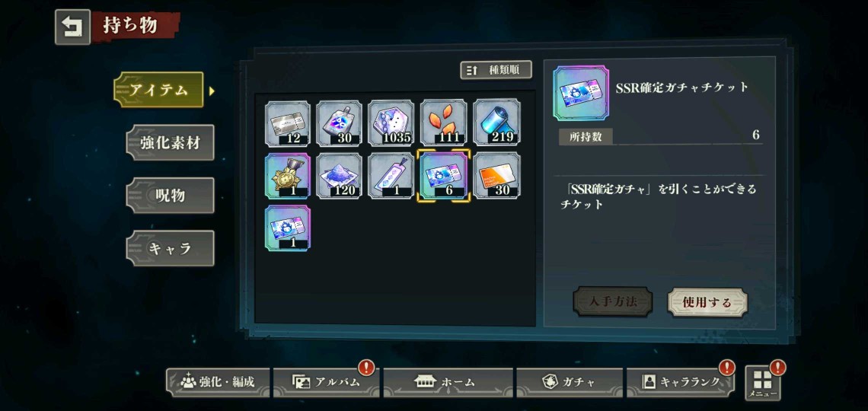The image size is (868, 411).
Task: Select the blue film roll item with count 219
Action: pos(496,123)
